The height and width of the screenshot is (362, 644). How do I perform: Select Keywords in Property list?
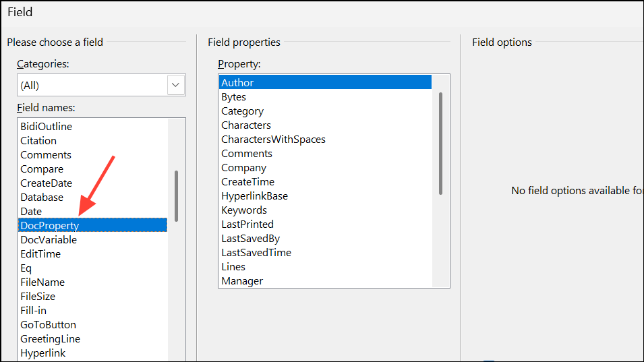tap(244, 210)
